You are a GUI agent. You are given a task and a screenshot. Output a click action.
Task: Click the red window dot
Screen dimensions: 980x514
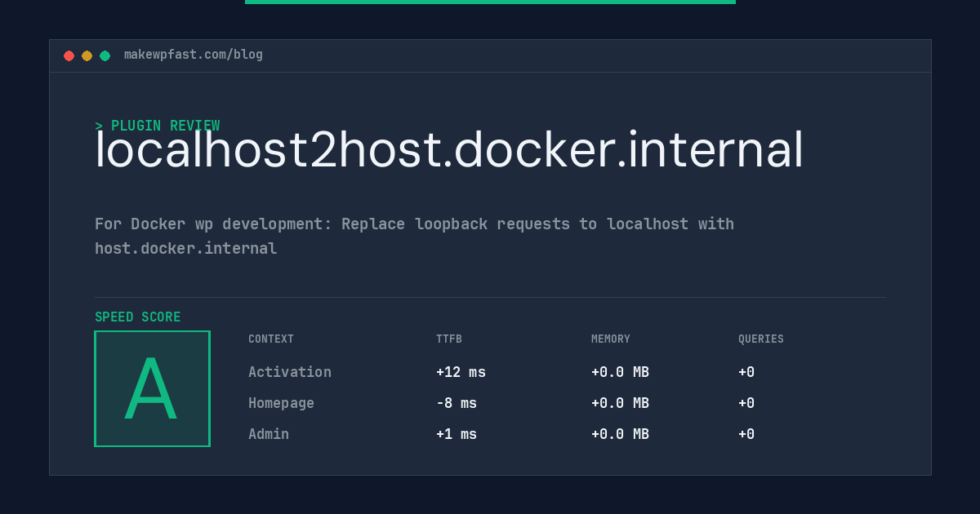click(x=69, y=55)
